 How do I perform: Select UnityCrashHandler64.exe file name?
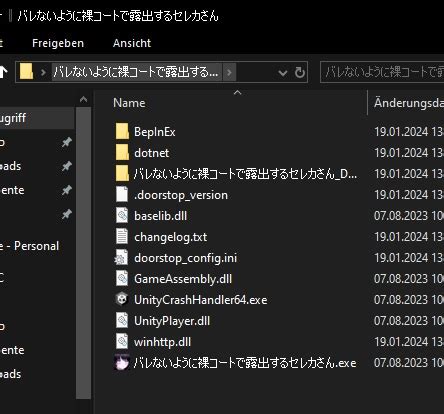click(x=200, y=300)
